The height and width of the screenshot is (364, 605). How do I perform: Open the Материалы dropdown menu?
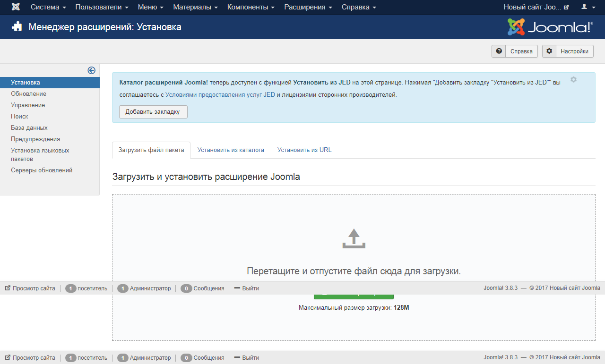(195, 7)
